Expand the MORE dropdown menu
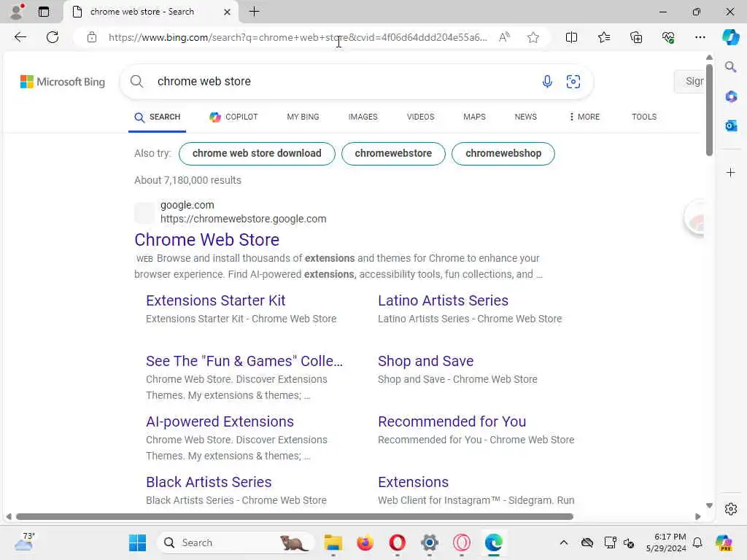Image resolution: width=747 pixels, height=560 pixels. 584,117
